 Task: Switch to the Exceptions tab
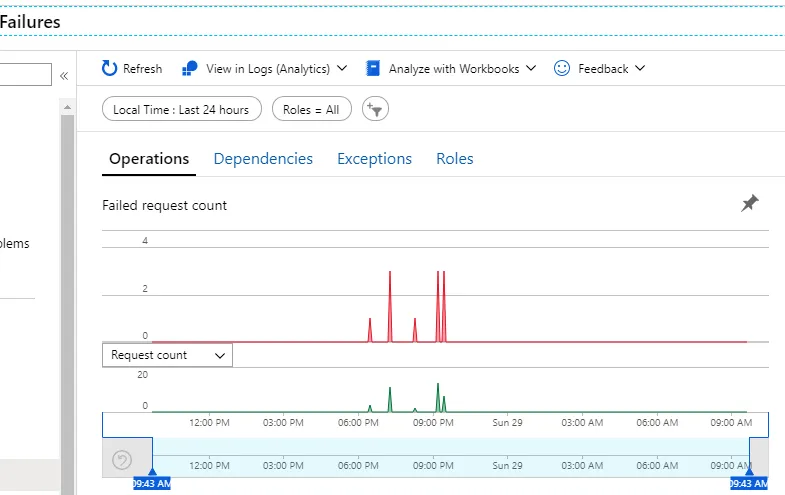coord(374,159)
